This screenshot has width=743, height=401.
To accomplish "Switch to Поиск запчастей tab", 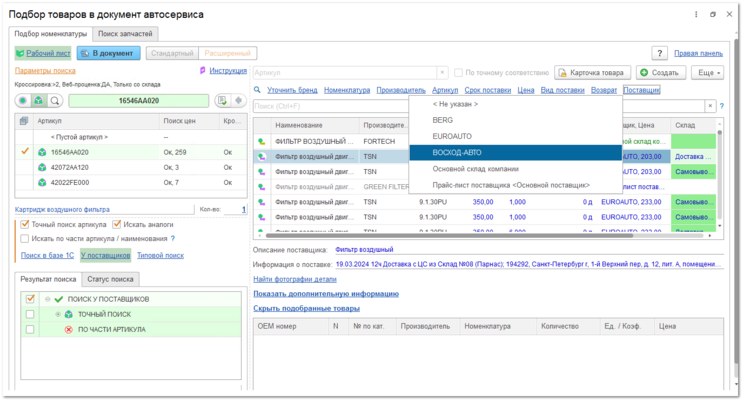I will click(125, 34).
